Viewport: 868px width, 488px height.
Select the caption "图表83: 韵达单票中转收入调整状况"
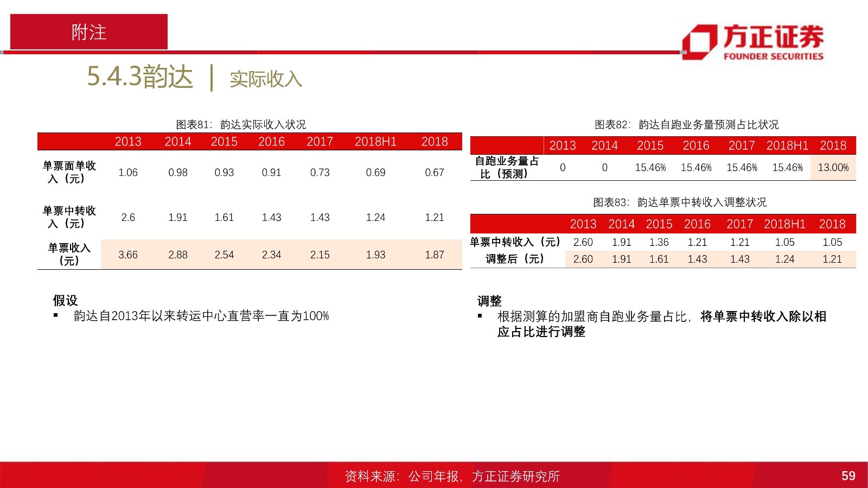point(680,202)
